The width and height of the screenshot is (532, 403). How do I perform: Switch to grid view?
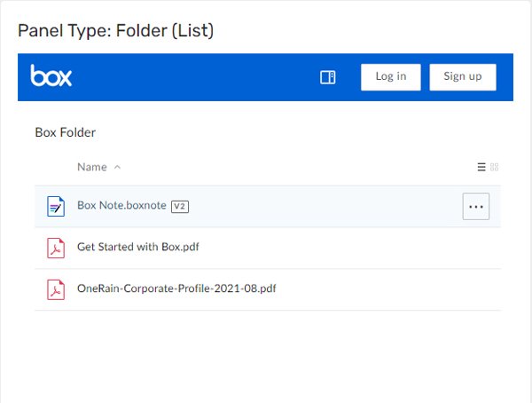pos(495,167)
